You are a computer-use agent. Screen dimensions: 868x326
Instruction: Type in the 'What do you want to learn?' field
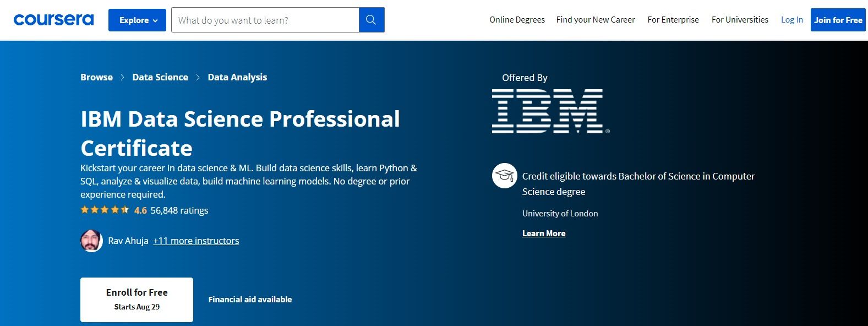click(x=265, y=20)
